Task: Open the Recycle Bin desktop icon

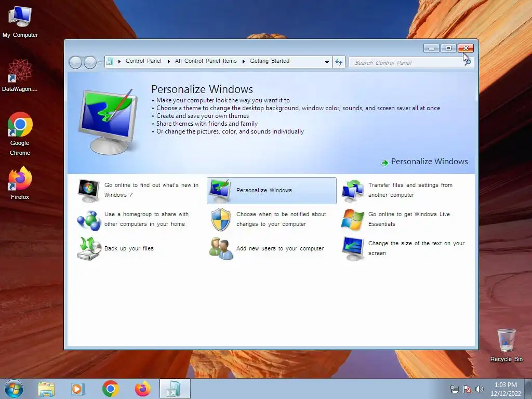Action: pyautogui.click(x=506, y=345)
